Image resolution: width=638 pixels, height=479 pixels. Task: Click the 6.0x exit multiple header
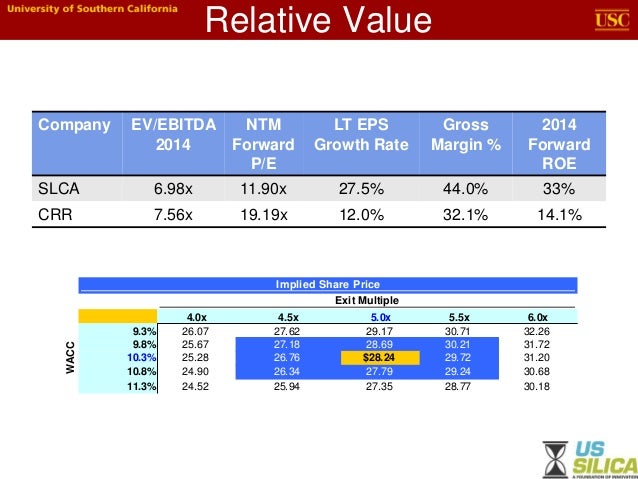[537, 317]
